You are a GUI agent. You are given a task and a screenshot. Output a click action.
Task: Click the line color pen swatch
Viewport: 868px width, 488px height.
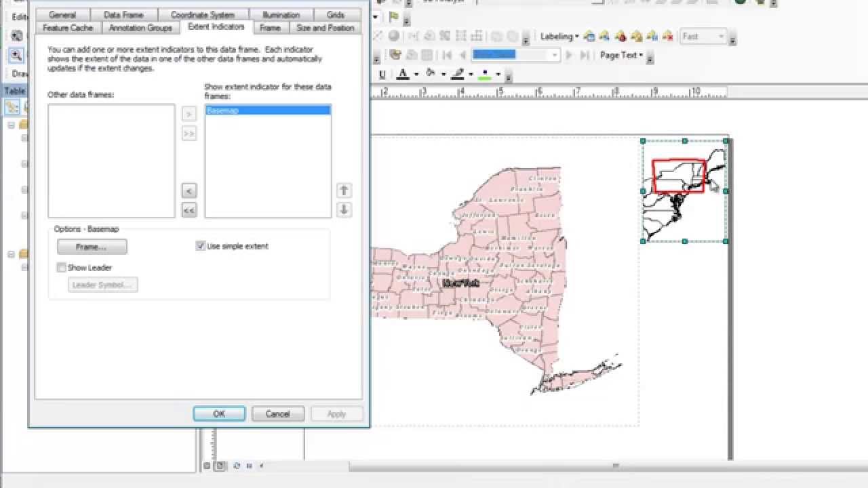458,75
